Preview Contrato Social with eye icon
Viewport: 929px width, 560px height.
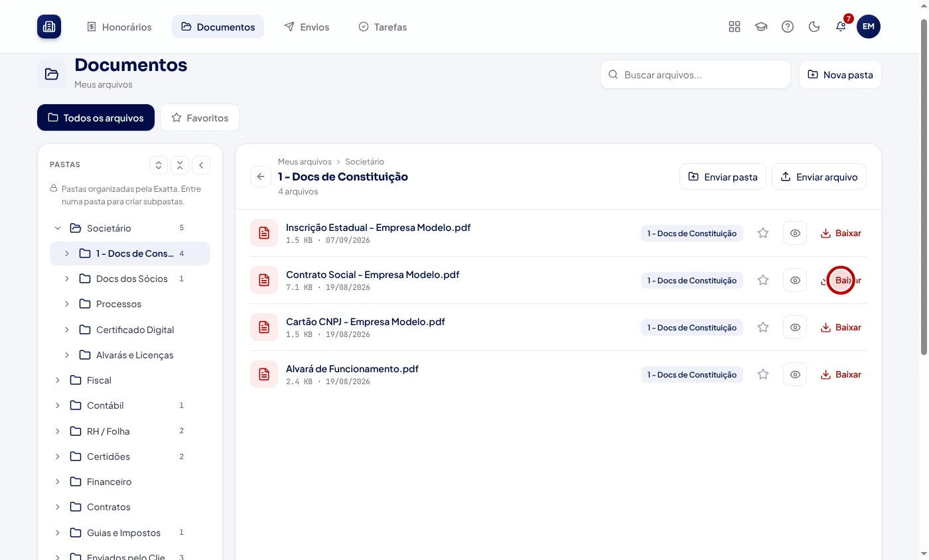[795, 280]
